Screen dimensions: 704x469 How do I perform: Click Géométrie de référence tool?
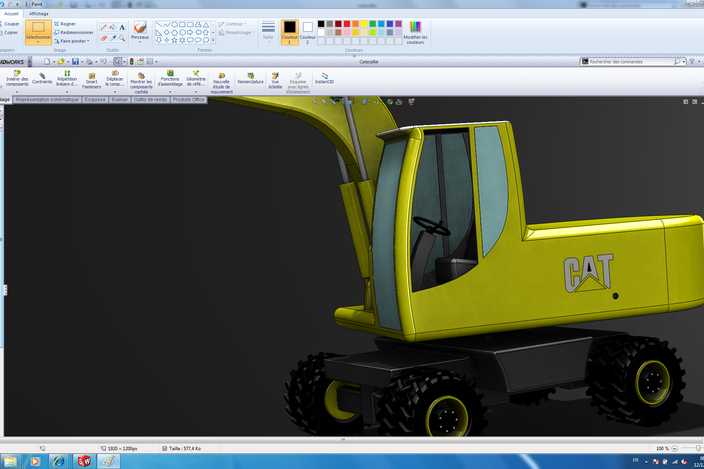(x=196, y=78)
